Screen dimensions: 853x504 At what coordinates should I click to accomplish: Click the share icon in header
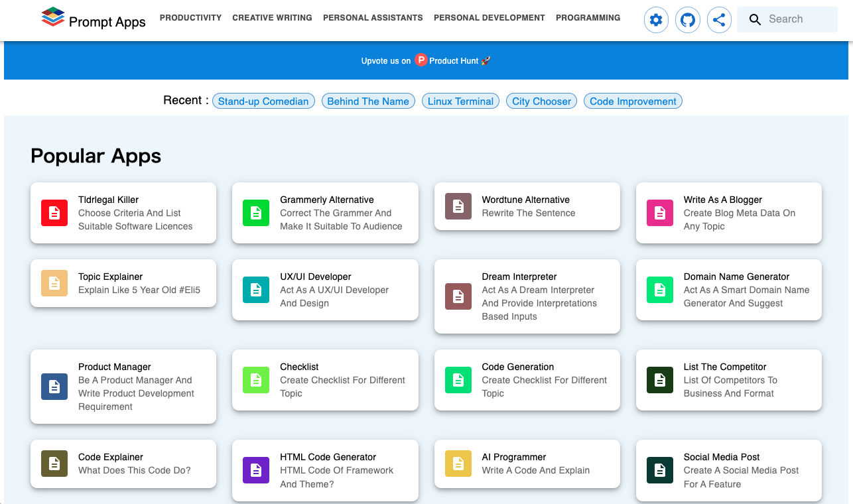coord(719,21)
